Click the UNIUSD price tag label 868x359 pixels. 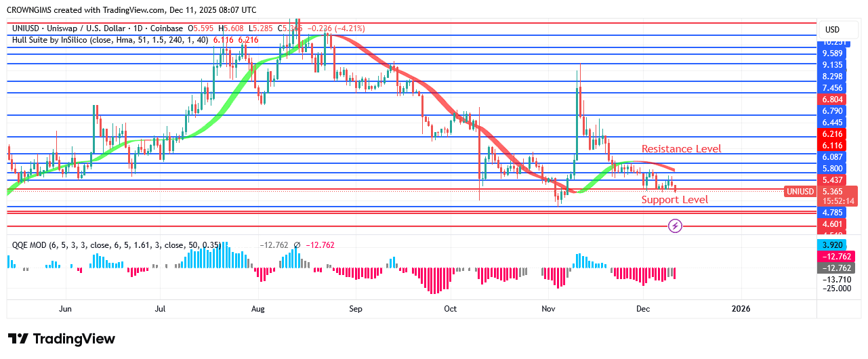pos(800,192)
